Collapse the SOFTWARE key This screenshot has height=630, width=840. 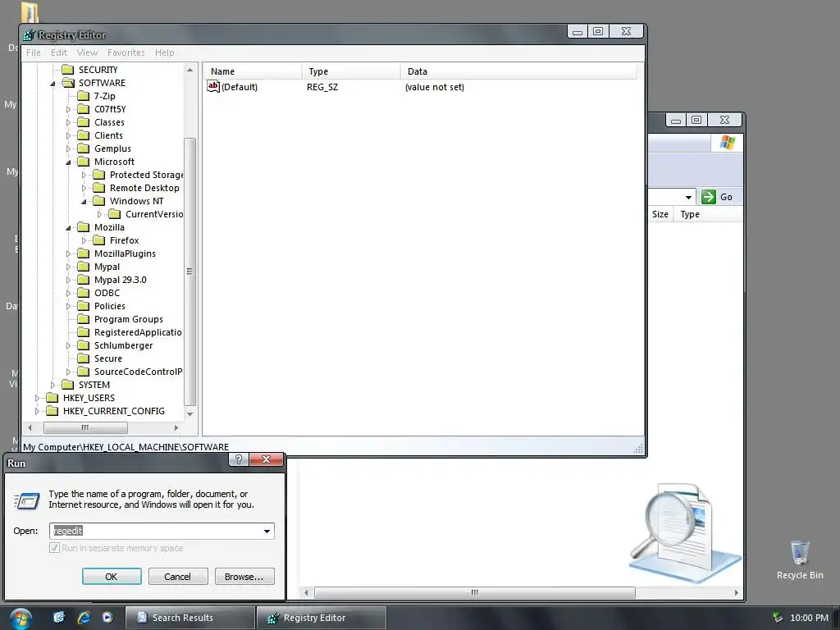(x=52, y=84)
